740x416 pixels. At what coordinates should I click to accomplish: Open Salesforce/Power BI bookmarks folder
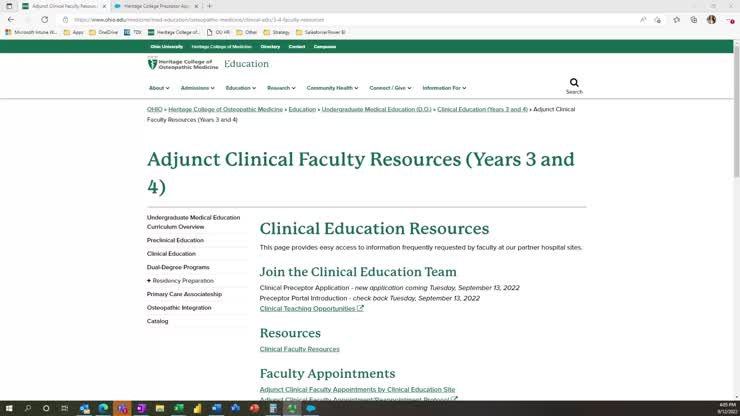coord(320,32)
